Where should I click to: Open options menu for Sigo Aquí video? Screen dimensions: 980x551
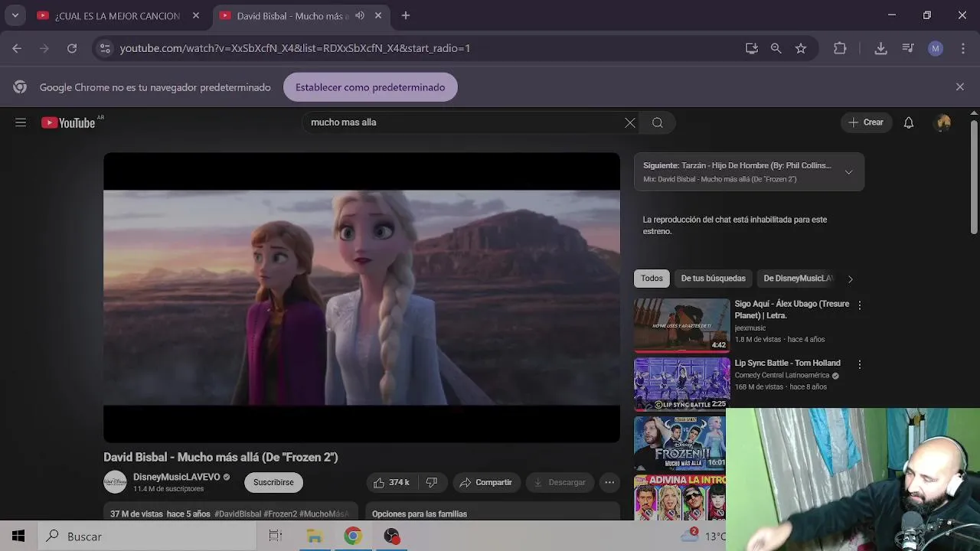pos(859,305)
